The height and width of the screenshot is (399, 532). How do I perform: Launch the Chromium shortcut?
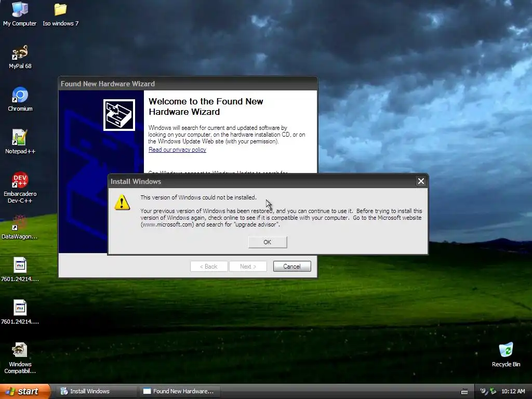point(20,99)
